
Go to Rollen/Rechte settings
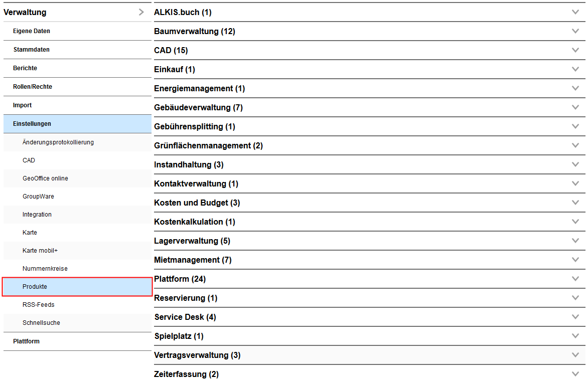33,87
